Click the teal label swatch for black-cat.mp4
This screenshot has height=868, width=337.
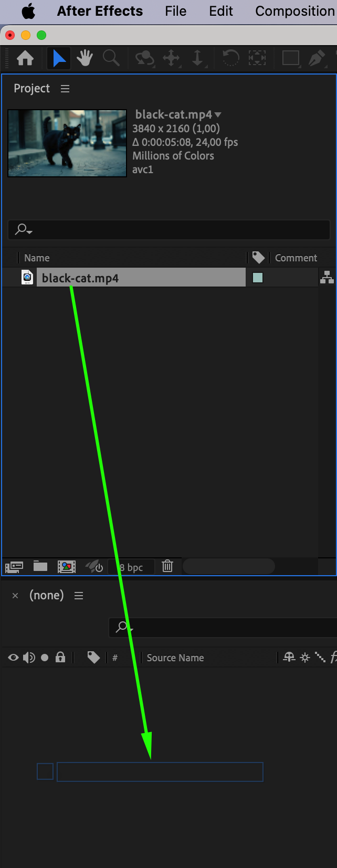pos(258,278)
